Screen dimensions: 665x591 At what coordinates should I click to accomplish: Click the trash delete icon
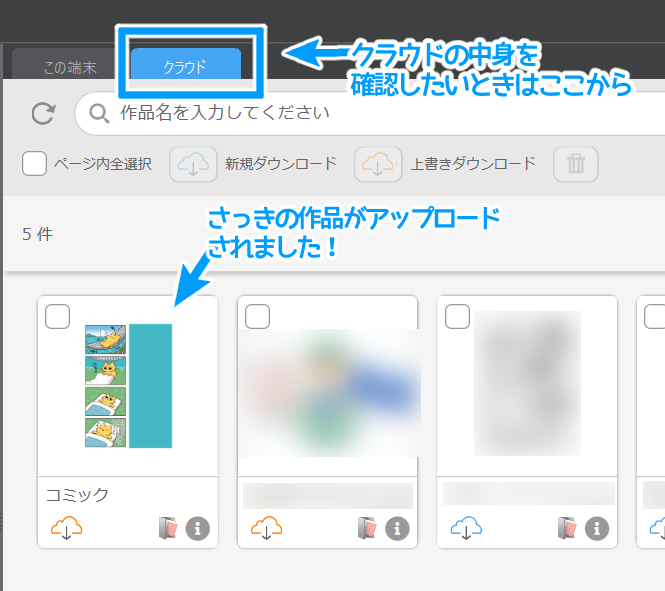576,164
